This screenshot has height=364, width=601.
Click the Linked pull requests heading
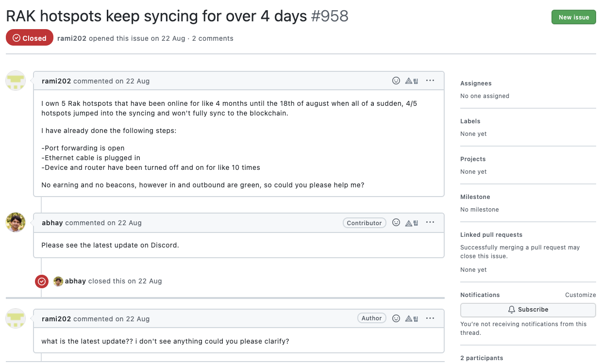point(491,235)
